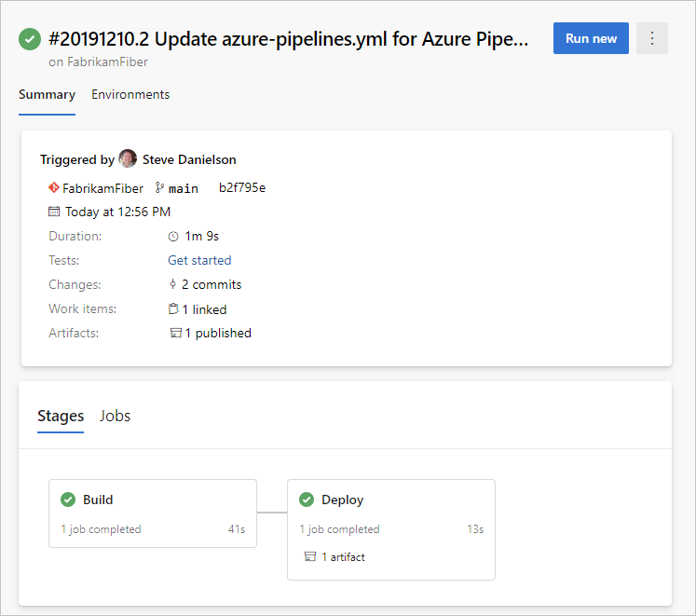Click the artifact icon in Deploy stage card

(310, 556)
